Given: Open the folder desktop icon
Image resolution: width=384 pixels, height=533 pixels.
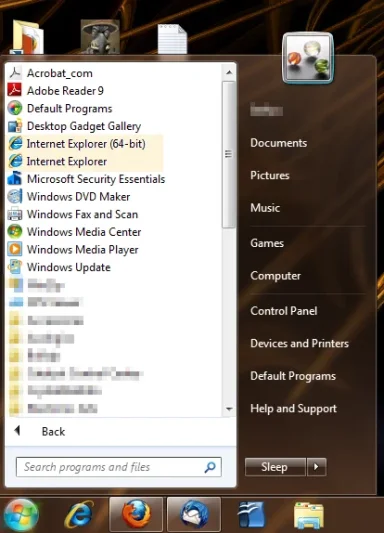Looking at the screenshot, I should coord(27,37).
